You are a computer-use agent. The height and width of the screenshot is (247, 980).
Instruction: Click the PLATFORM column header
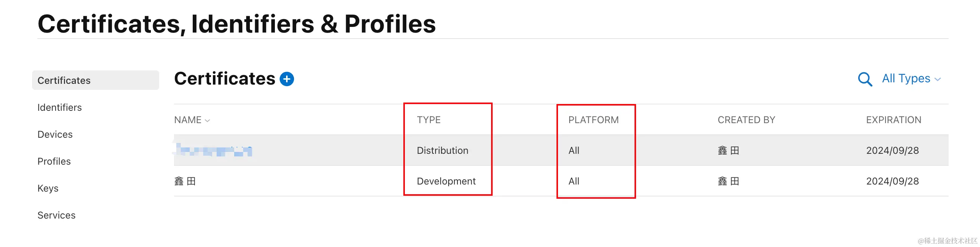tap(593, 120)
